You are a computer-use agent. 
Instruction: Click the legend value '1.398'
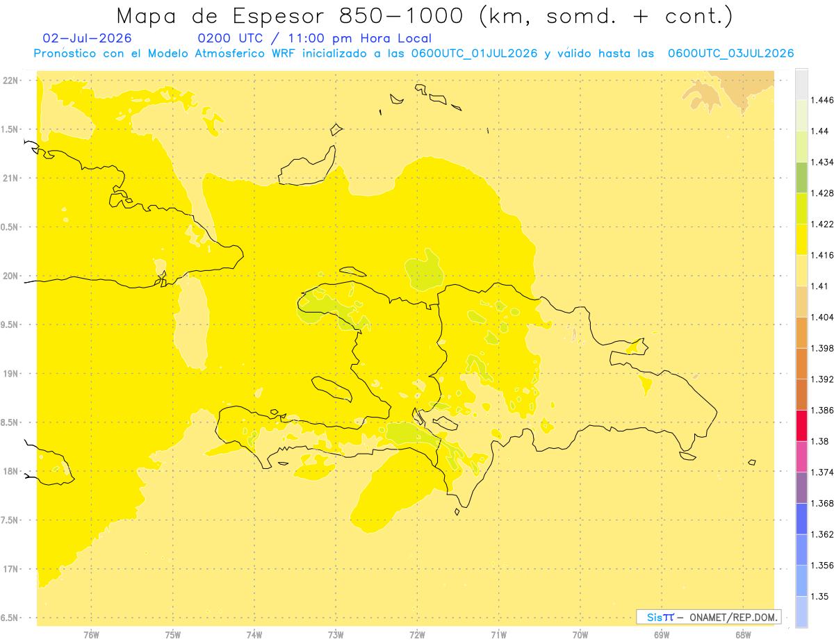point(822,348)
